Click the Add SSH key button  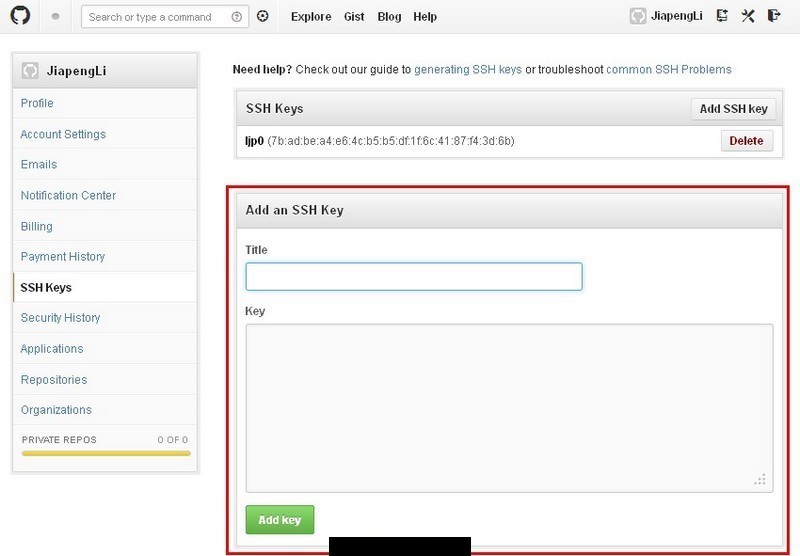pyautogui.click(x=733, y=109)
